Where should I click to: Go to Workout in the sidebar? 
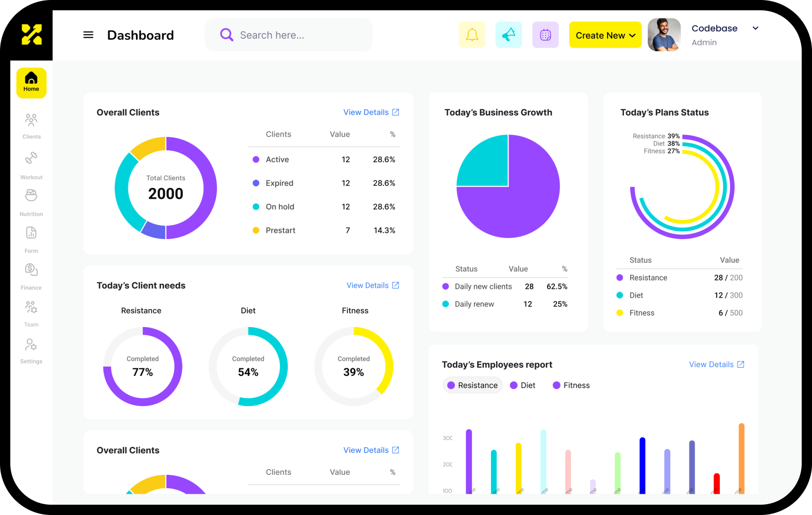[x=31, y=164]
